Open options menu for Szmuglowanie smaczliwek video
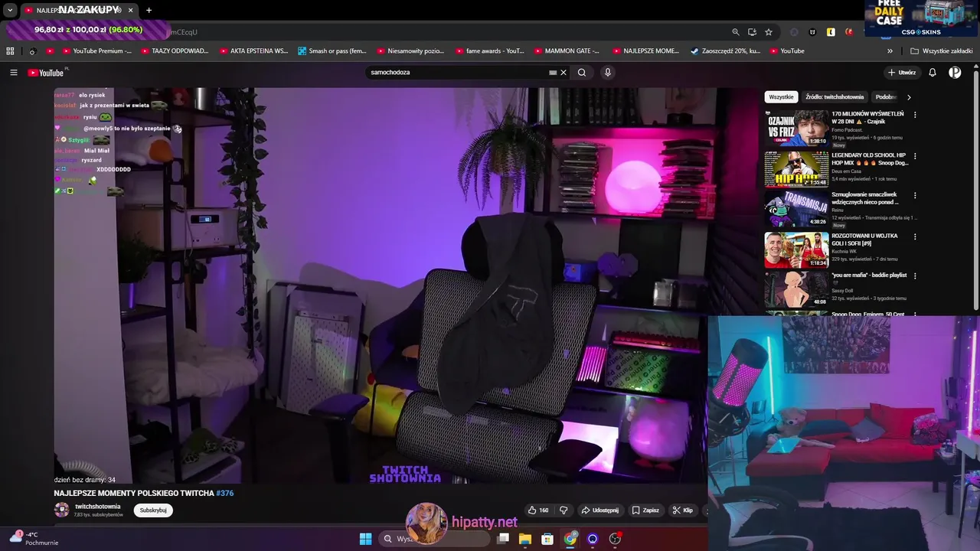The image size is (980, 551). (915, 196)
